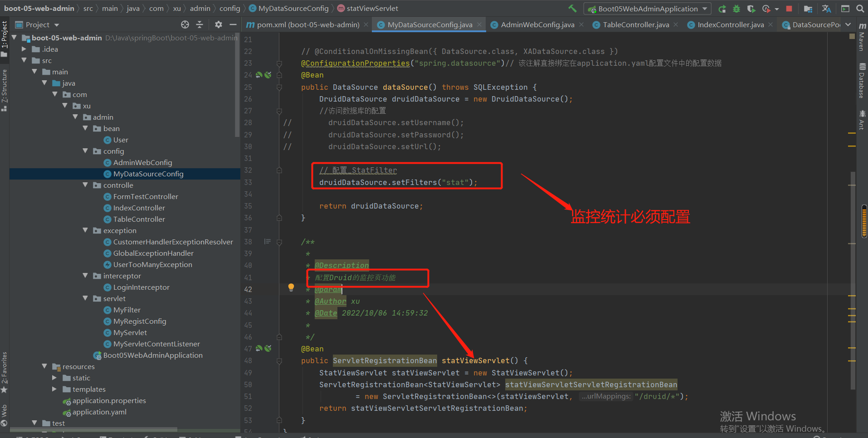Open GlobalExceptionHandler class
The height and width of the screenshot is (438, 868).
pos(149,253)
